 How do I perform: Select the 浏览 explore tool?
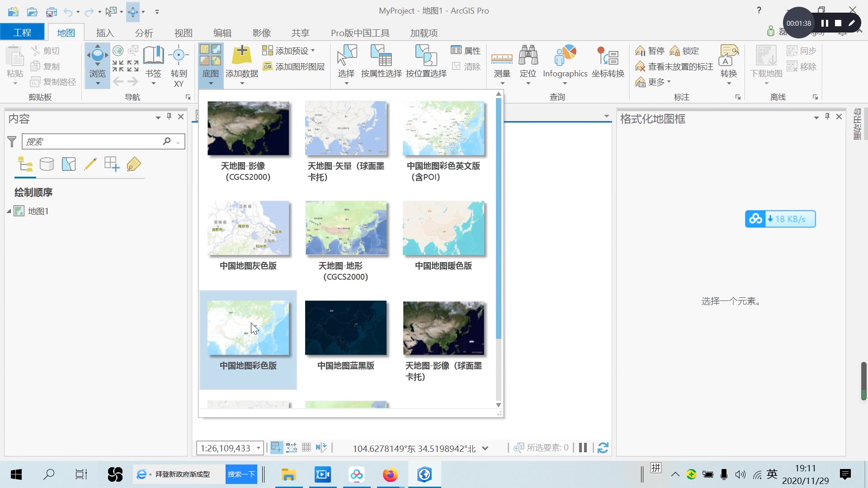point(97,66)
